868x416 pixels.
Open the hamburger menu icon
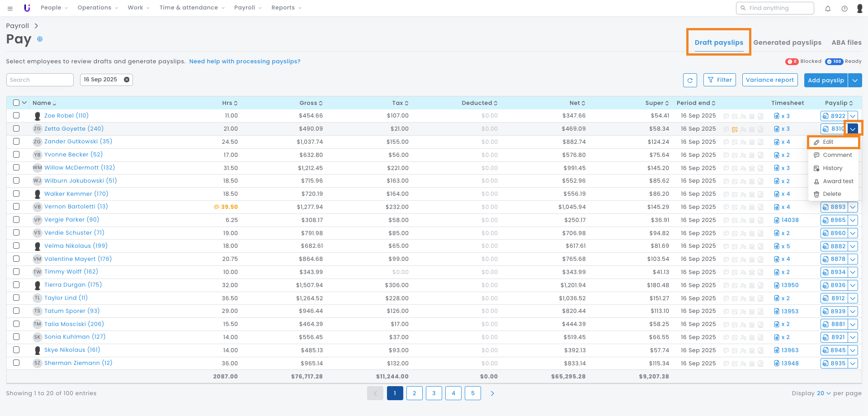10,8
